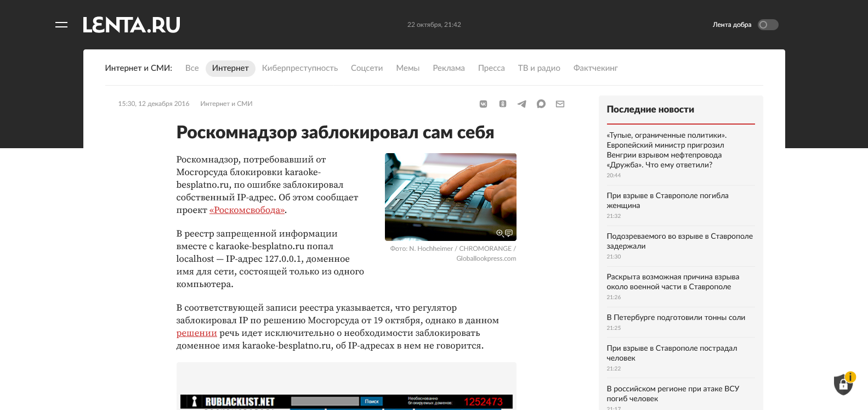868x410 pixels.
Task: Share article by email envelope icon
Action: (560, 104)
